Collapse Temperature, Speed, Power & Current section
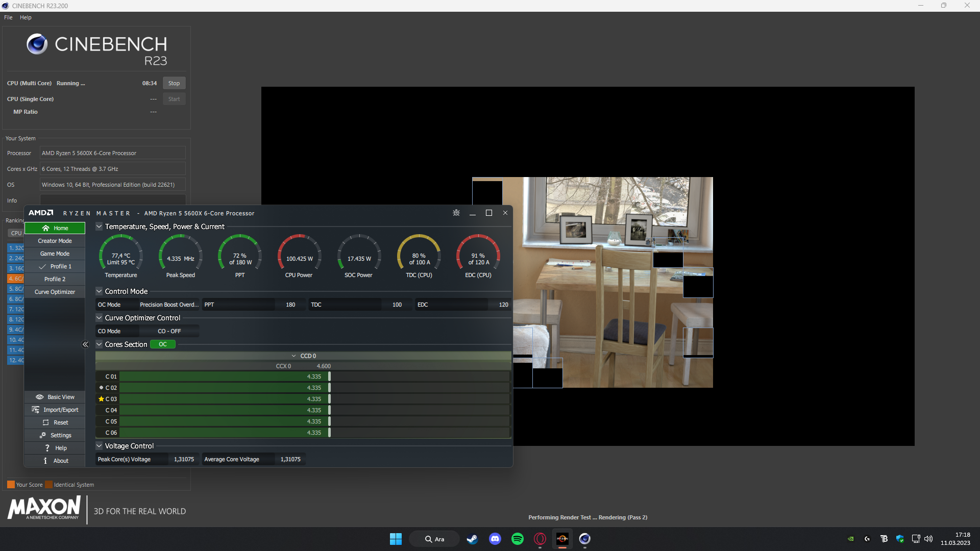The width and height of the screenshot is (980, 551). click(x=100, y=227)
